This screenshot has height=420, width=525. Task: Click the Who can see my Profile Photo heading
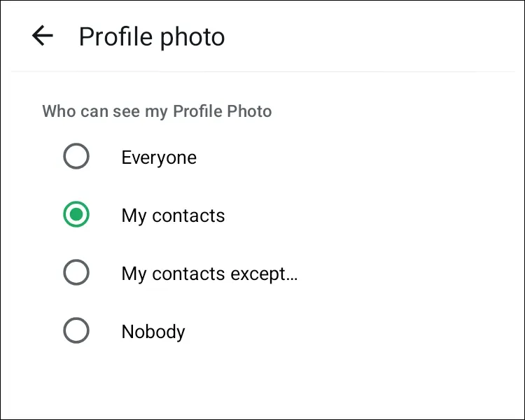tap(157, 111)
